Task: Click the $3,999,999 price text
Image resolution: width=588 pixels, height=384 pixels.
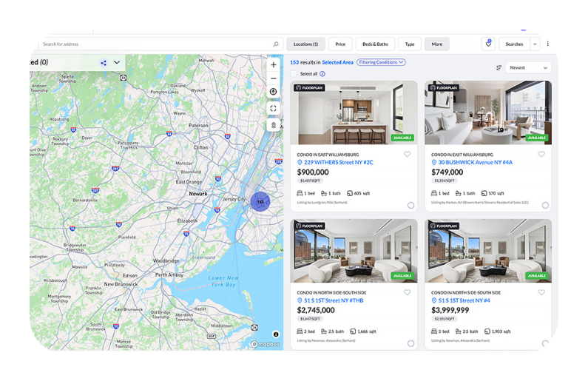Action: pyautogui.click(x=450, y=310)
